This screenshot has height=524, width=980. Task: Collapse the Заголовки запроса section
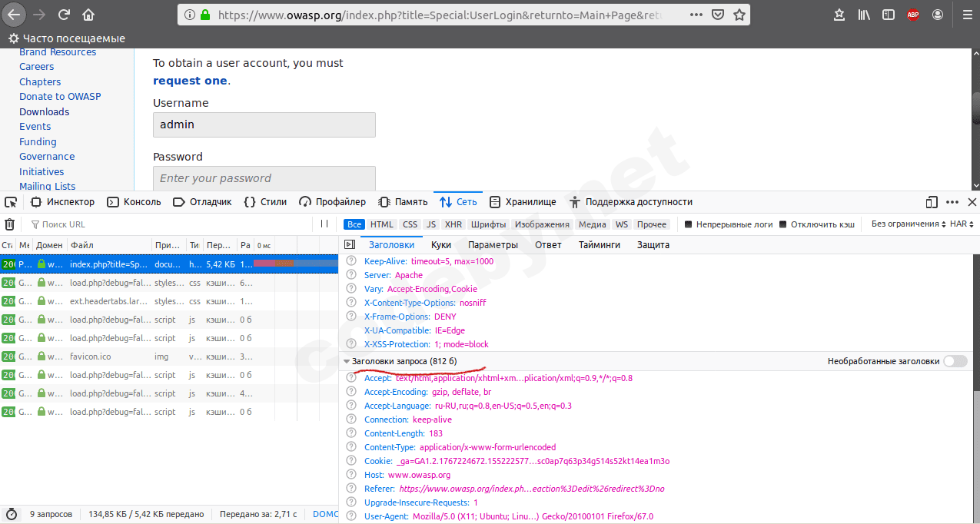(347, 361)
